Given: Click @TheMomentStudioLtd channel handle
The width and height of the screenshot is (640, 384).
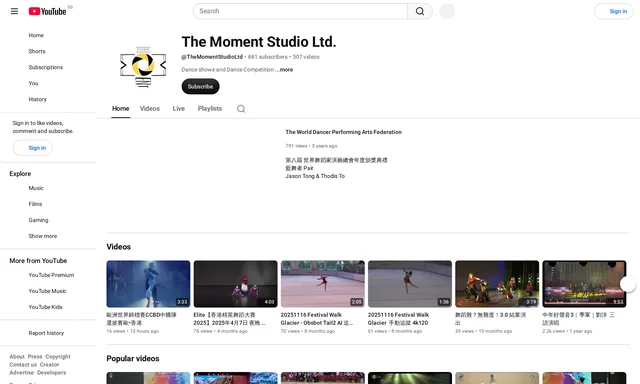Looking at the screenshot, I should 212,57.
